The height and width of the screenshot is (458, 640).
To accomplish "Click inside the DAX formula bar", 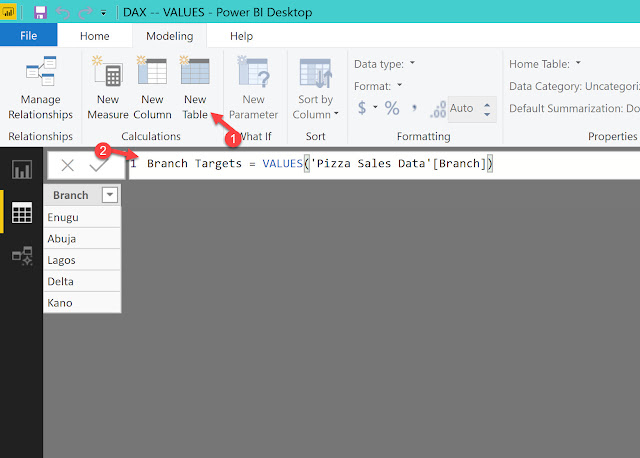I will click(x=384, y=165).
